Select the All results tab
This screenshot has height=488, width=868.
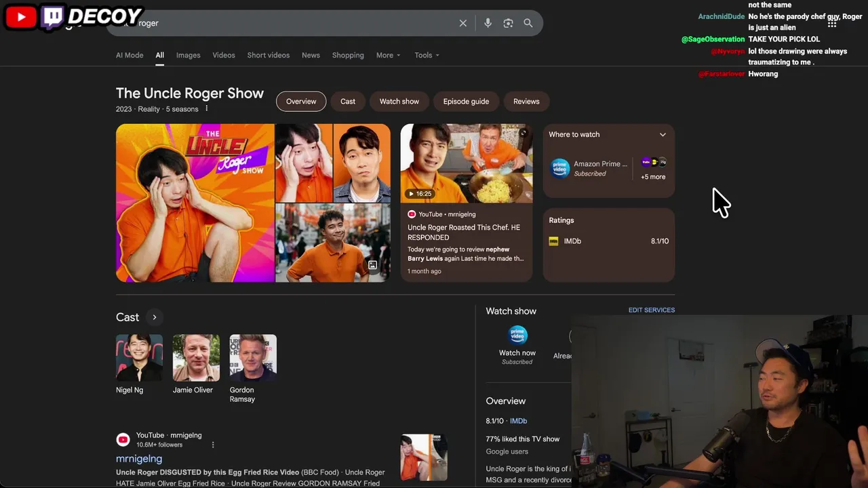(159, 56)
